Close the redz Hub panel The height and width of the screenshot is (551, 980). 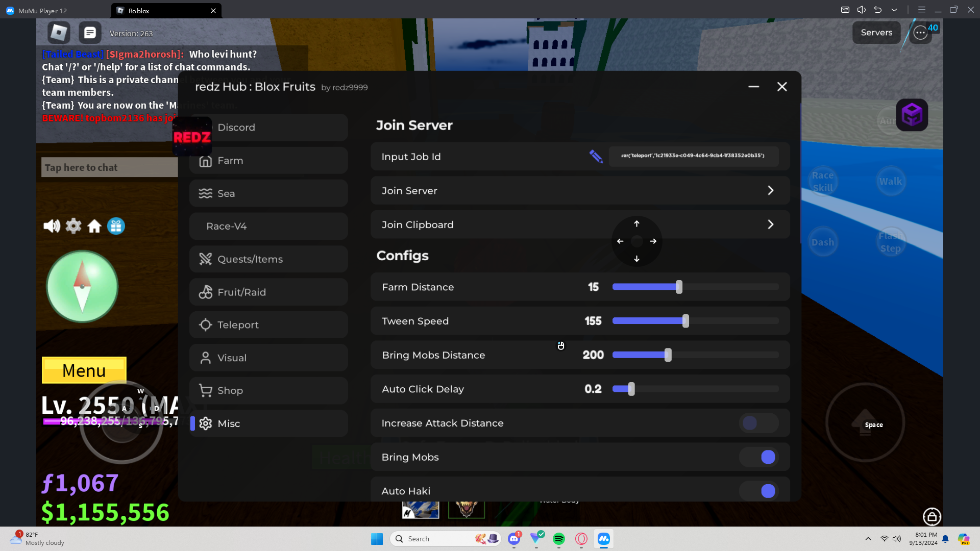point(782,87)
